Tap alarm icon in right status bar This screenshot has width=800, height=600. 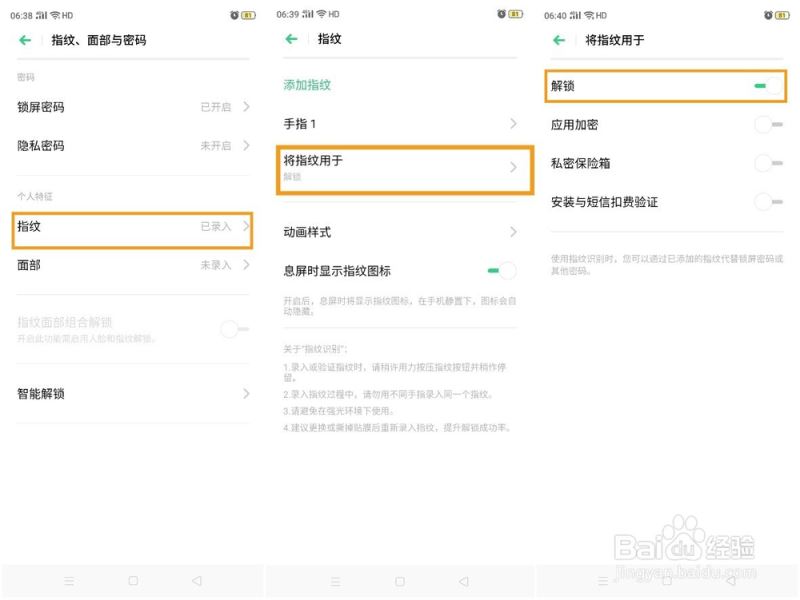pyautogui.click(x=768, y=15)
